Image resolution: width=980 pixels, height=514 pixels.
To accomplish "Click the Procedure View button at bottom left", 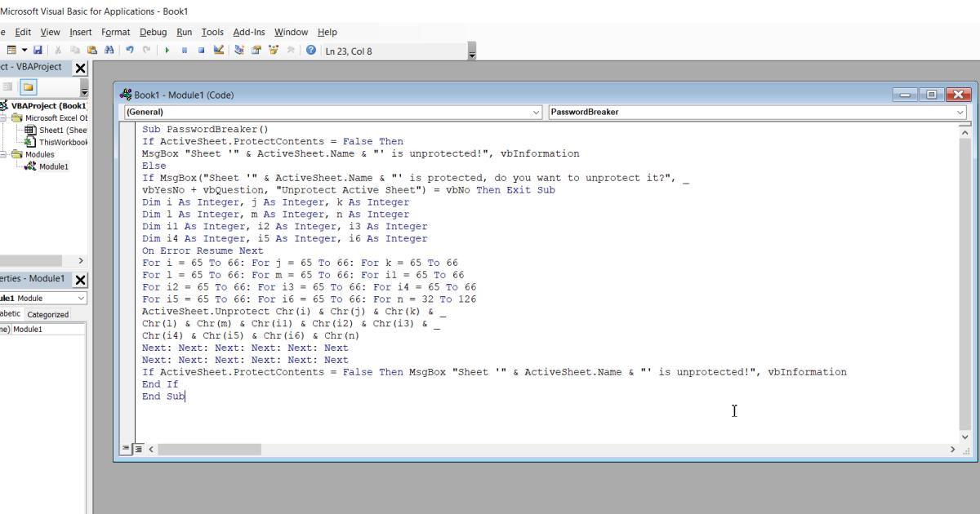I will pyautogui.click(x=127, y=450).
